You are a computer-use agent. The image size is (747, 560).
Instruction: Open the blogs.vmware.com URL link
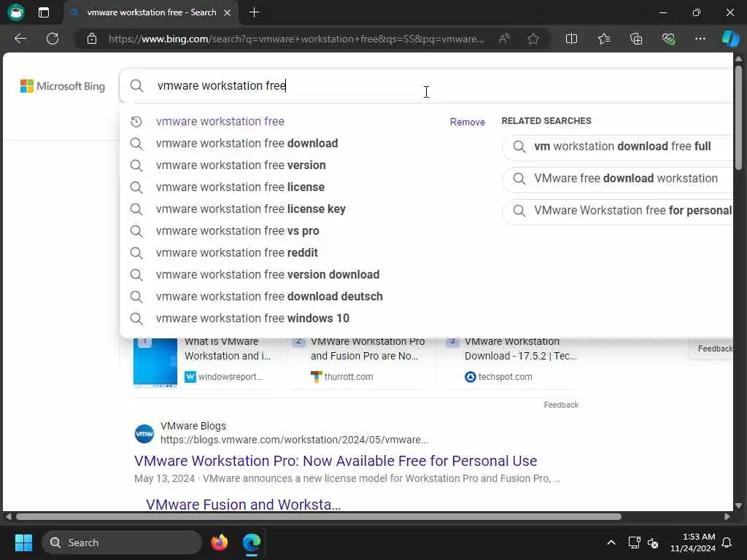point(295,440)
